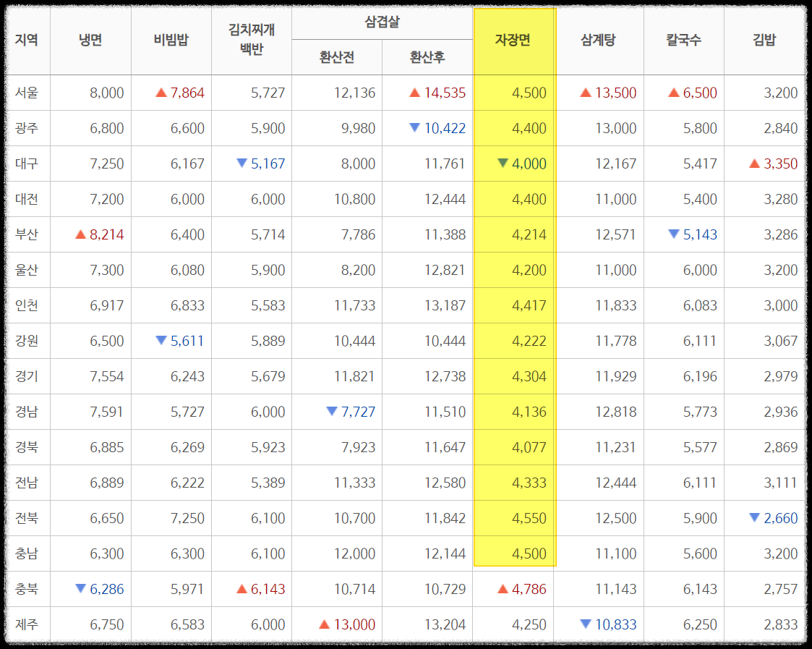This screenshot has width=812, height=649.
Task: Select the 전북 row label
Action: [27, 518]
